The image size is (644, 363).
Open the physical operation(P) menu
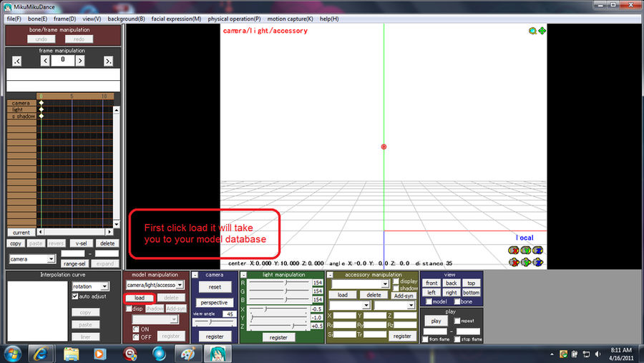pos(234,19)
